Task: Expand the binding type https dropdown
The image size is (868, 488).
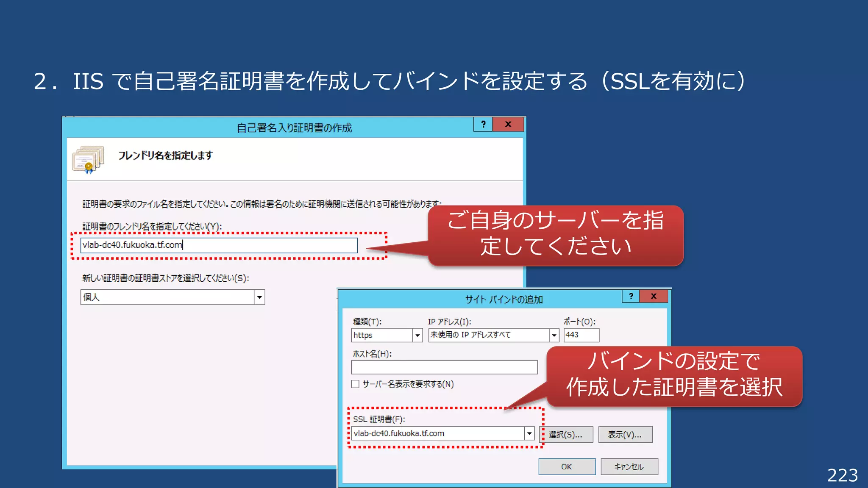Action: click(417, 335)
